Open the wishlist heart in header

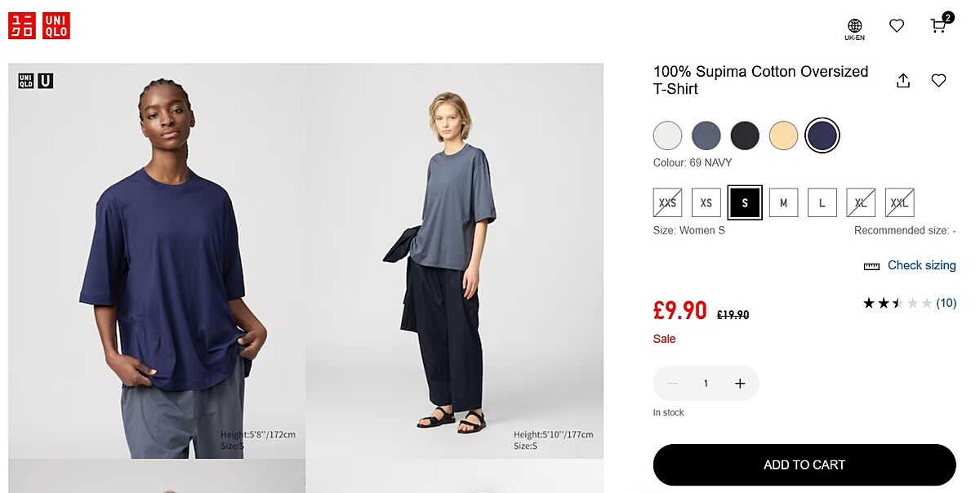(x=897, y=26)
